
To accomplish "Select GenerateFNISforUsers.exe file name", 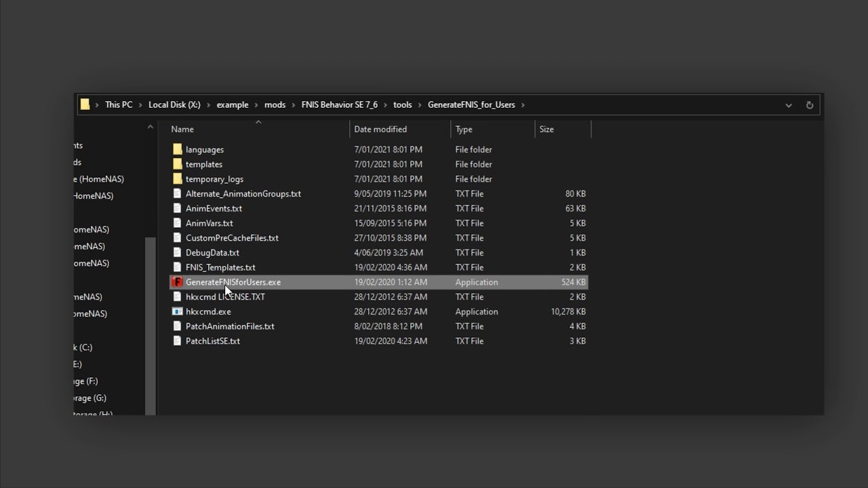I will coord(233,283).
